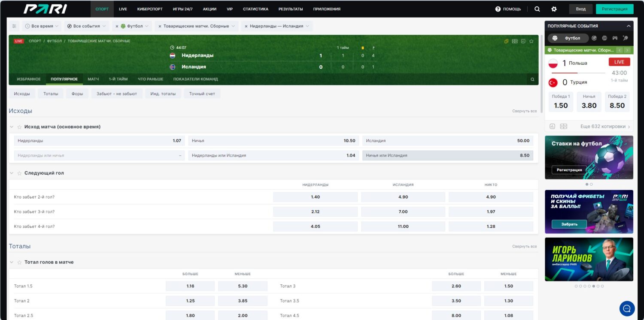This screenshot has height=320, width=644.
Task: Click the Регистрация button in header
Action: (x=614, y=9)
